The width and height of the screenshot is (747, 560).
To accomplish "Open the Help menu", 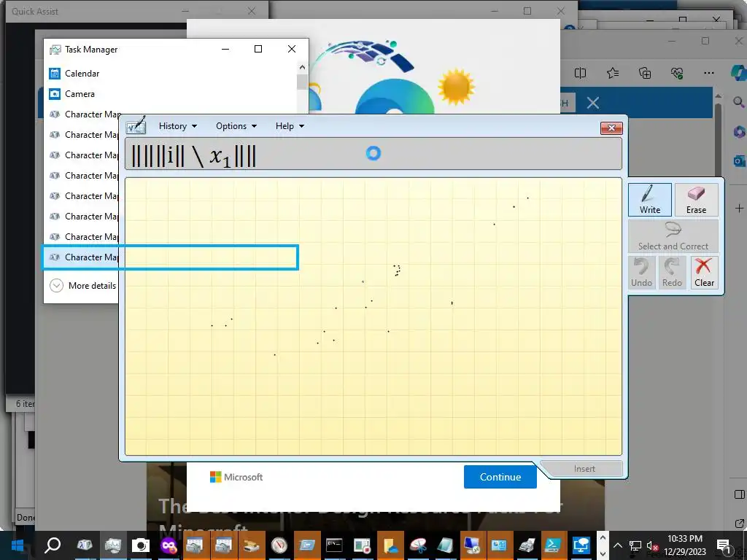I will [290, 126].
